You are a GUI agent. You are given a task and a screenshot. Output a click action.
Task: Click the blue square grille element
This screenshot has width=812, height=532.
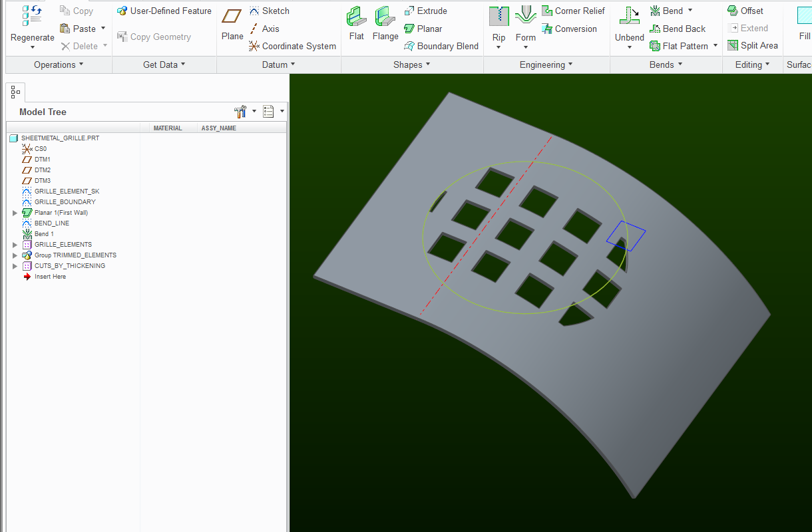click(626, 236)
